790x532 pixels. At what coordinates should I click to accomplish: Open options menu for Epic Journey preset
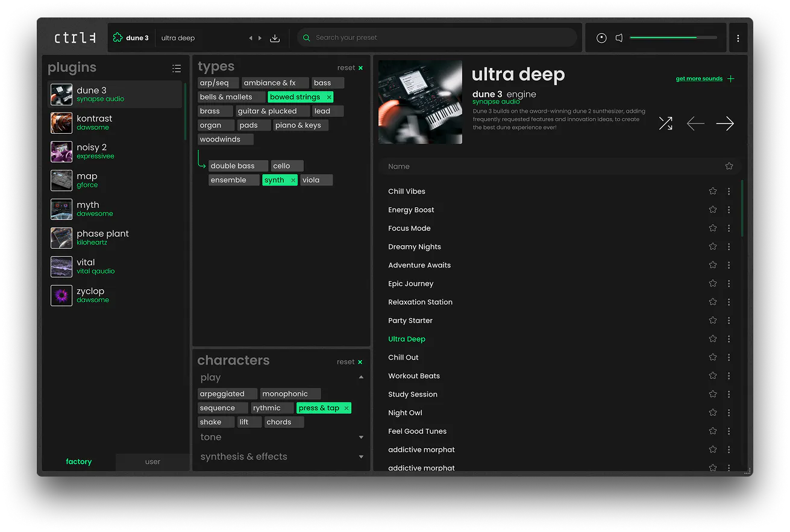[x=729, y=283]
